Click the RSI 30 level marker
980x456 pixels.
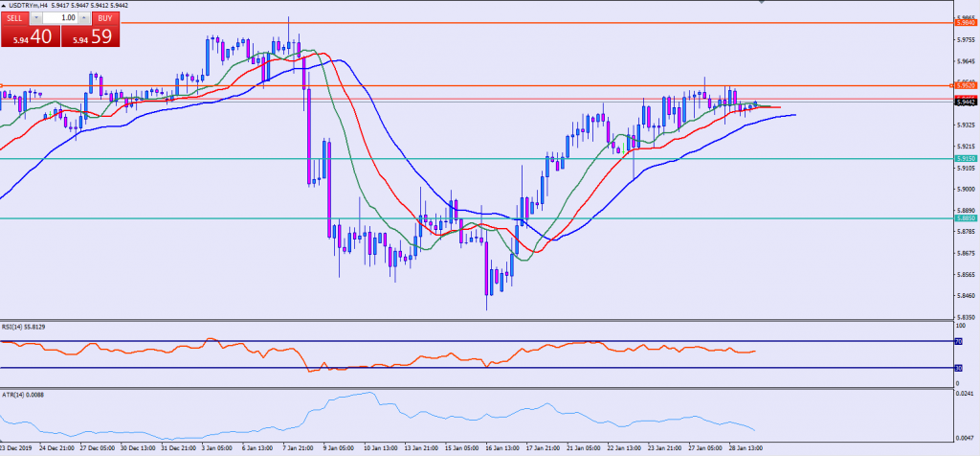coord(960,368)
